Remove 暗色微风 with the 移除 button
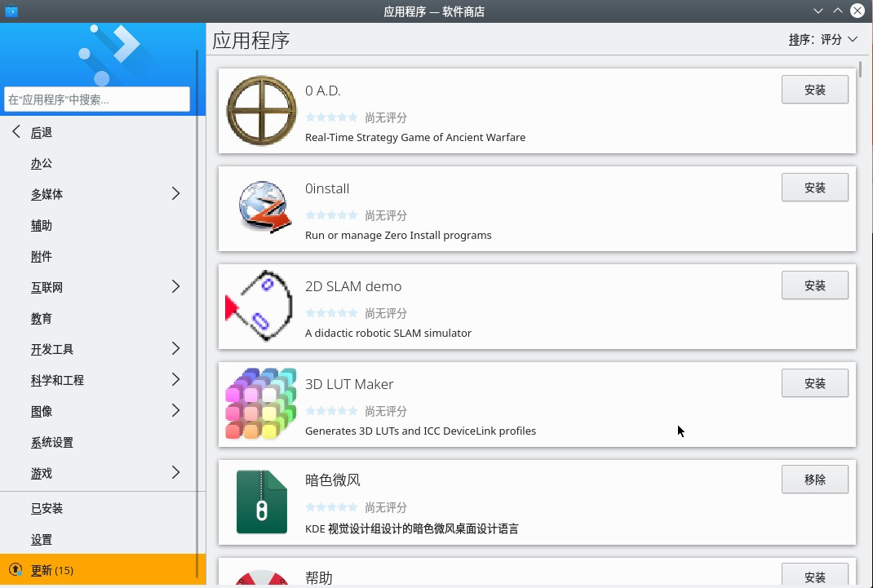 tap(814, 480)
